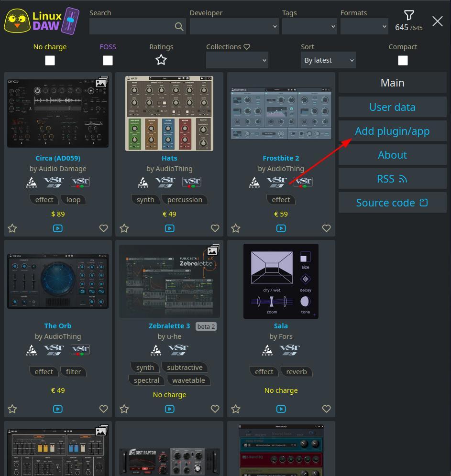Click VST3 format icon on Hats card

tap(165, 182)
